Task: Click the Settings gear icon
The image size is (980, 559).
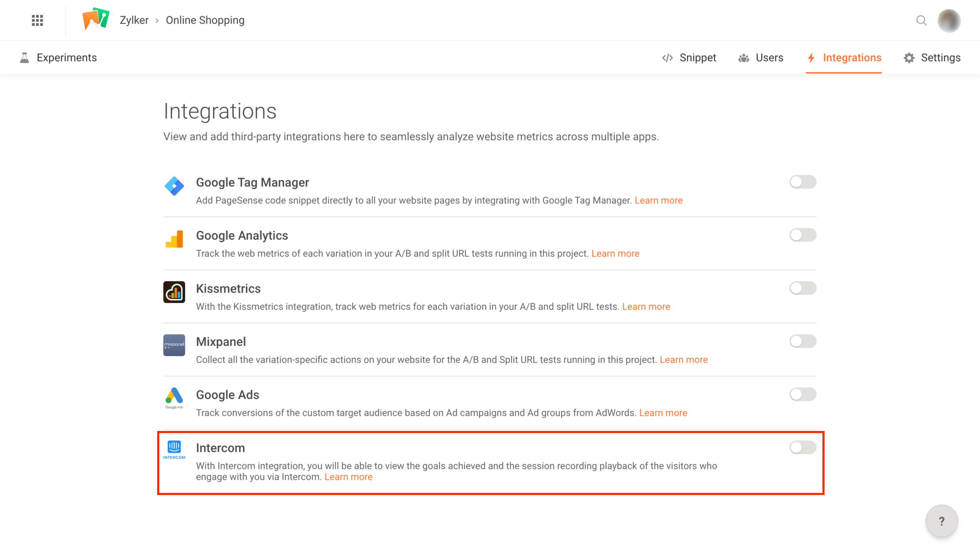Action: [x=909, y=58]
